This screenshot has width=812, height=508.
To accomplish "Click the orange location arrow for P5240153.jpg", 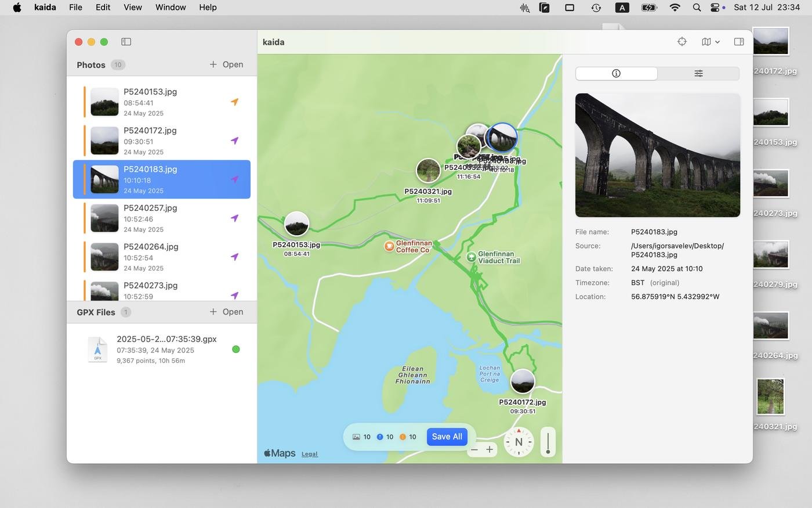I will (234, 102).
